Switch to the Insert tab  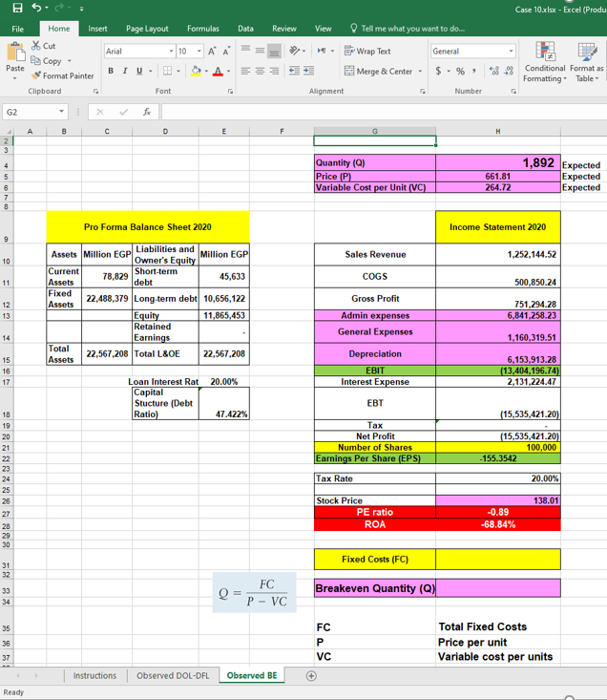coord(97,29)
